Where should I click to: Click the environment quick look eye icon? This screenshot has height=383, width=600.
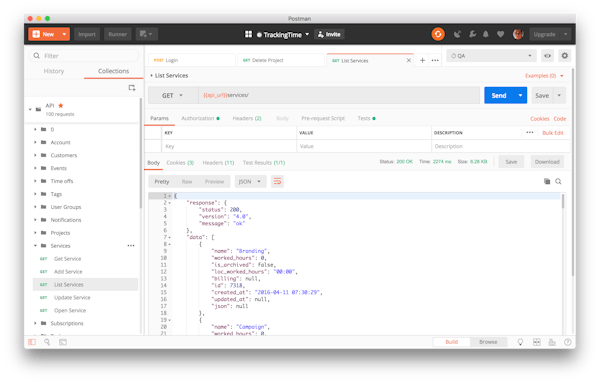coord(548,56)
